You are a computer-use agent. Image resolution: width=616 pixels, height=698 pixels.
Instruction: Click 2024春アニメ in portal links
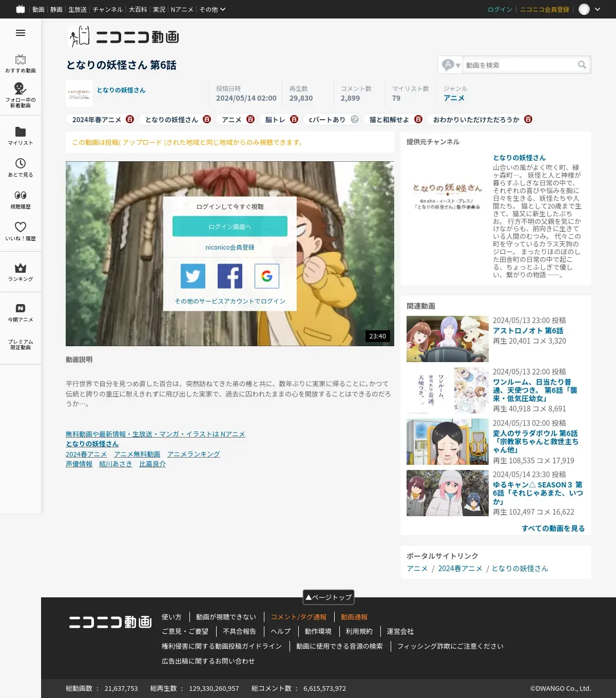coord(460,568)
